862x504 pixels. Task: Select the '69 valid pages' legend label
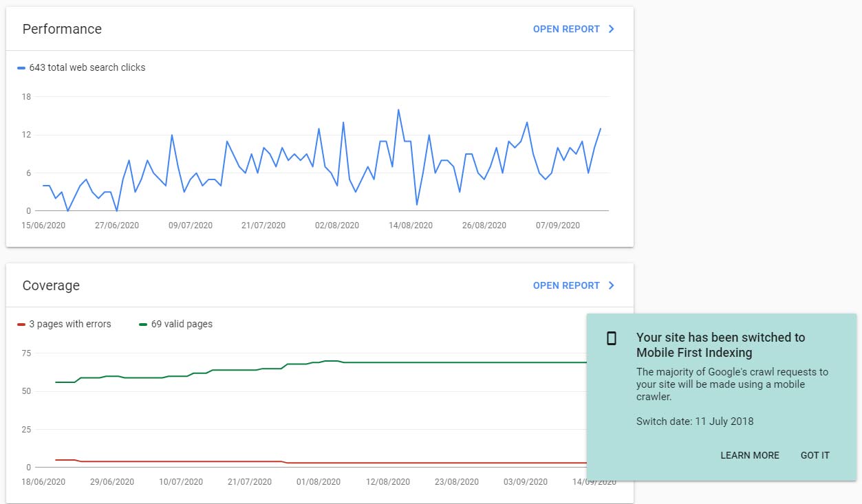[x=182, y=324]
